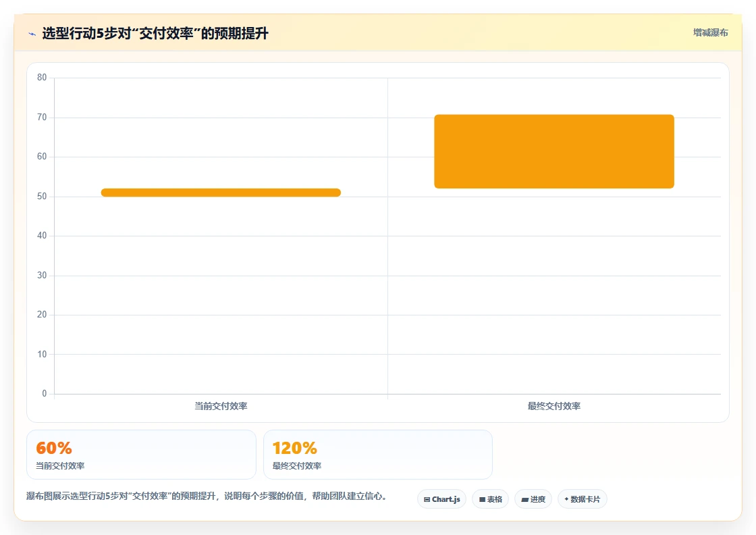The image size is (756, 535).
Task: Click the y-axis value 10
Action: [x=42, y=355]
